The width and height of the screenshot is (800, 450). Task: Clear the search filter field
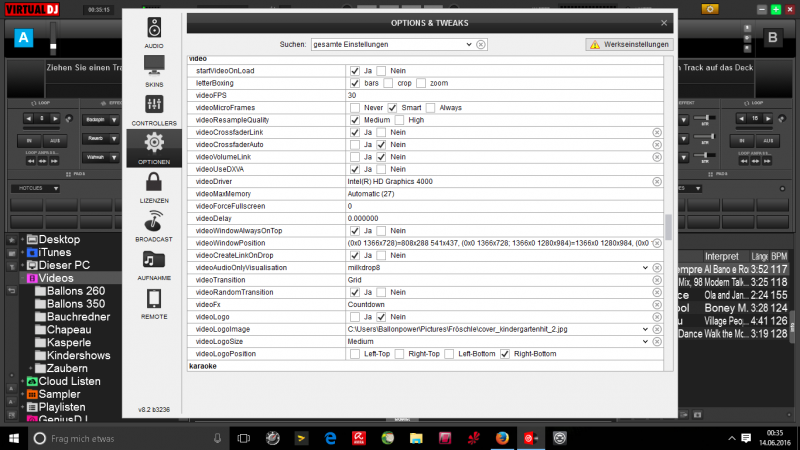pyautogui.click(x=481, y=45)
